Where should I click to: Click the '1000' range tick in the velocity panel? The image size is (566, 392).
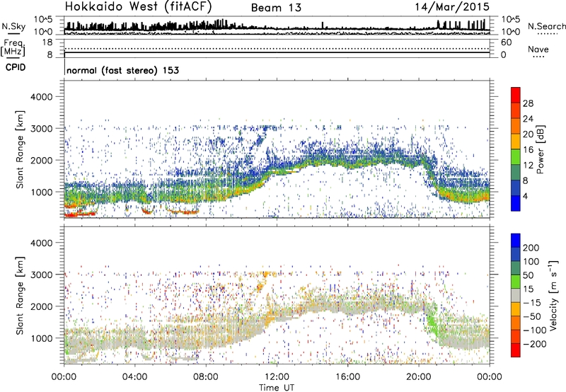click(x=41, y=338)
